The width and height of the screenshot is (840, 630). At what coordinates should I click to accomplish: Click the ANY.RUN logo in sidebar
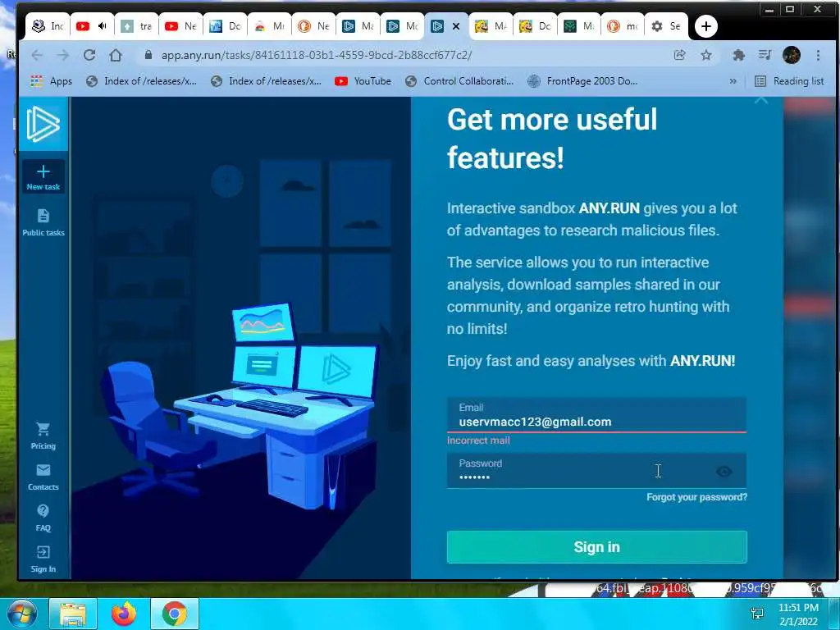[43, 124]
